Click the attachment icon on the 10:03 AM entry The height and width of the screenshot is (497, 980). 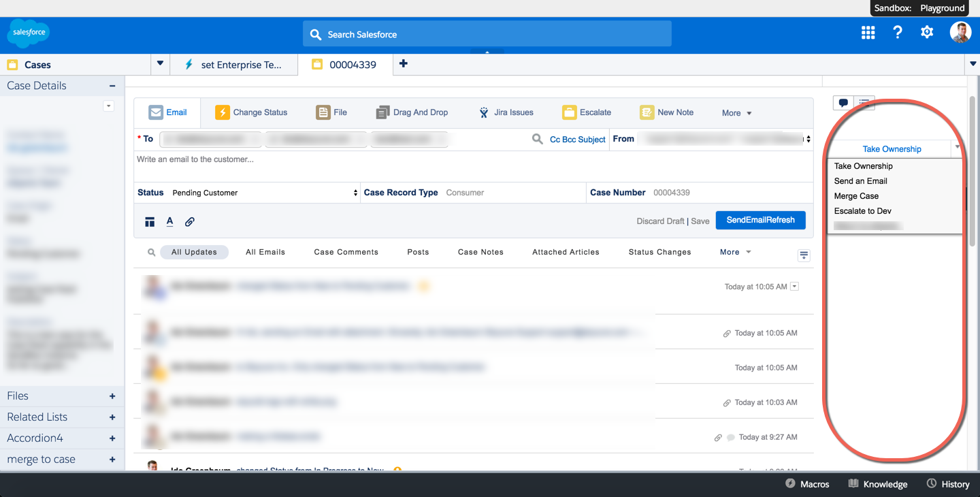pos(727,403)
